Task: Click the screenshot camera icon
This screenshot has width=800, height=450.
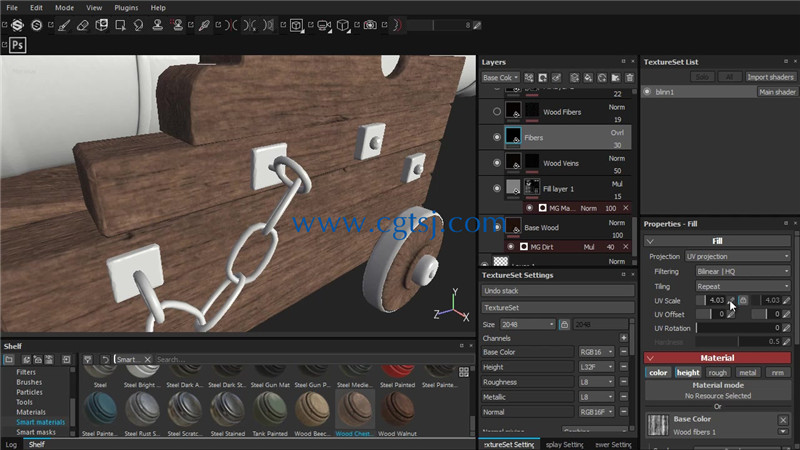Action: pyautogui.click(x=370, y=25)
